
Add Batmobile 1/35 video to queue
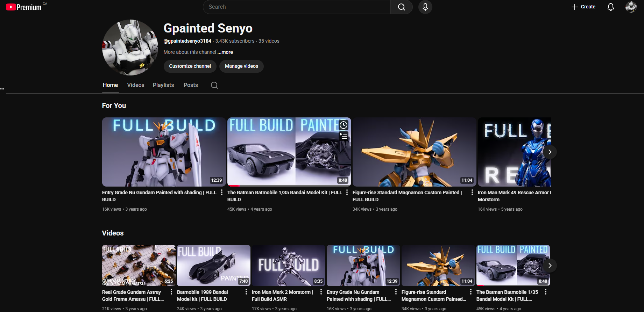coord(344,136)
